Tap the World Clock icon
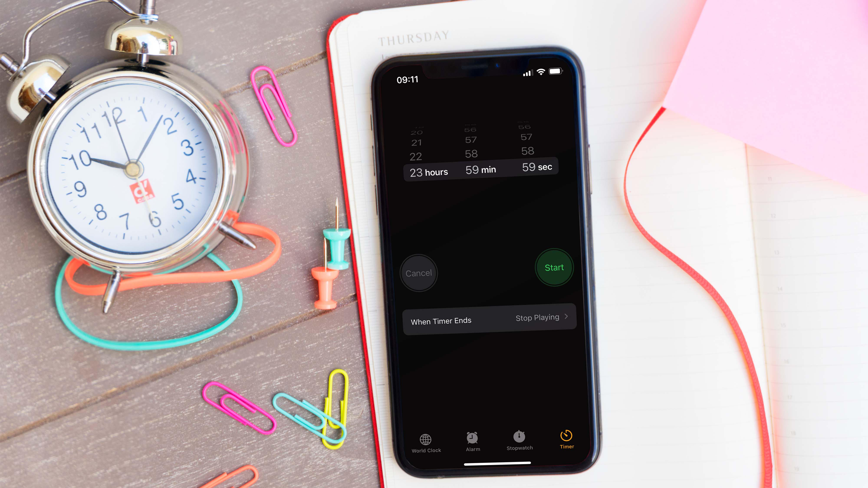The height and width of the screenshot is (488, 868). (x=426, y=442)
